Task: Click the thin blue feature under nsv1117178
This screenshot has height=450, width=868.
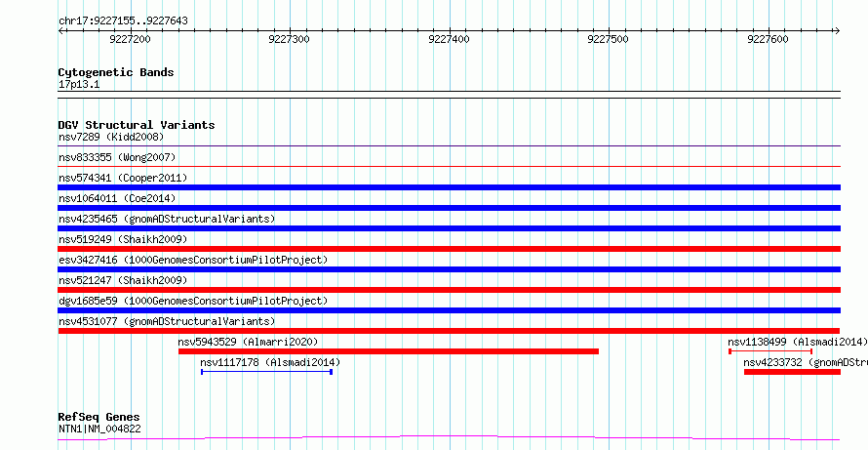Action: (267, 372)
